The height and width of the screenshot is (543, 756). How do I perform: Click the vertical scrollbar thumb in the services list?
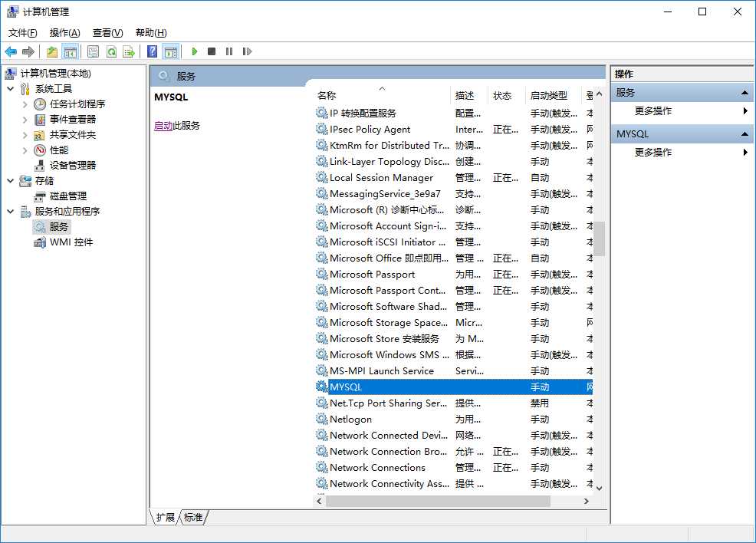pyautogui.click(x=600, y=239)
